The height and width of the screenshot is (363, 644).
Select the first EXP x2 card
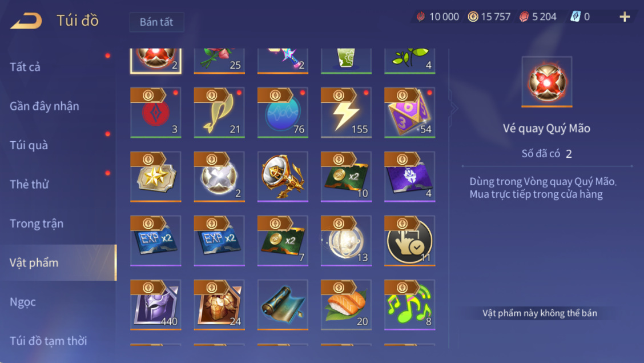coord(156,241)
